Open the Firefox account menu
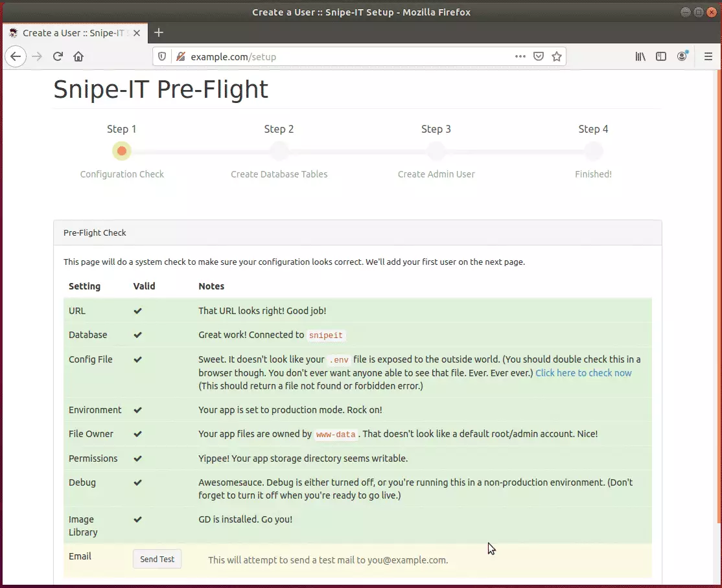722x588 pixels. 682,56
